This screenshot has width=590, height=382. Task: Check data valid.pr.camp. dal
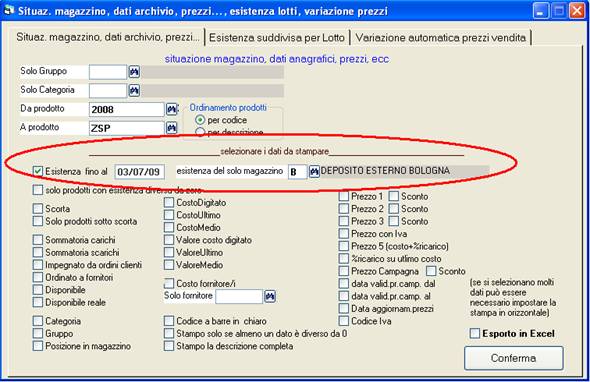pyautogui.click(x=344, y=283)
